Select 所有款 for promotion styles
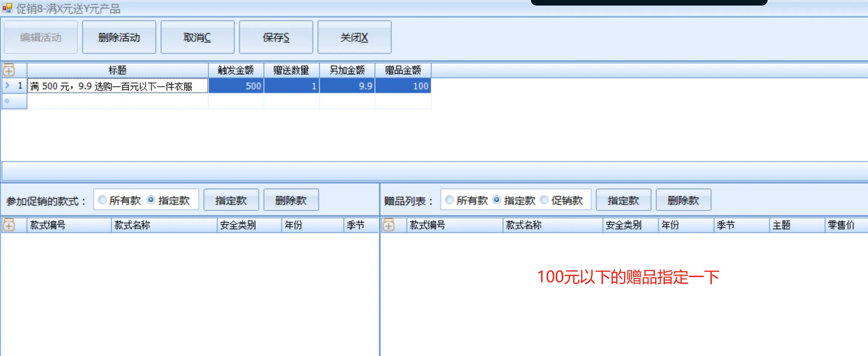This screenshot has height=356, width=868. coord(102,200)
